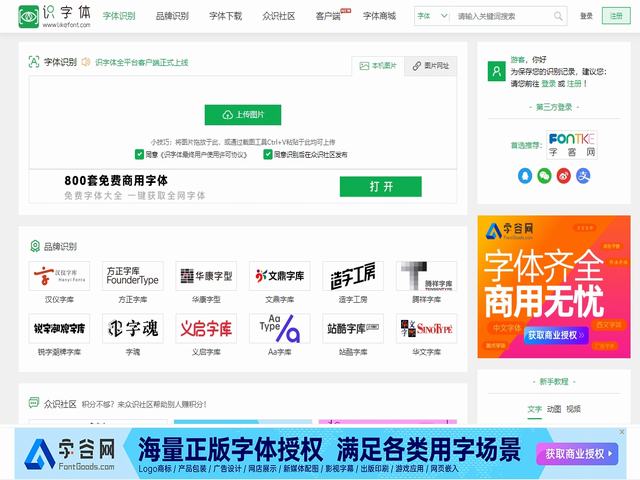The width and height of the screenshot is (640, 480).
Task: Click the 注册 button in header
Action: [616, 16]
